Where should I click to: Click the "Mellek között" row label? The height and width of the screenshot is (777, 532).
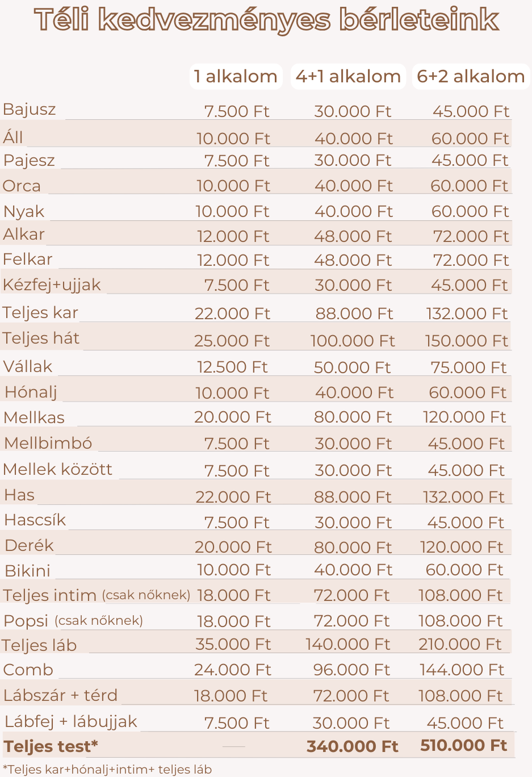tap(58, 469)
